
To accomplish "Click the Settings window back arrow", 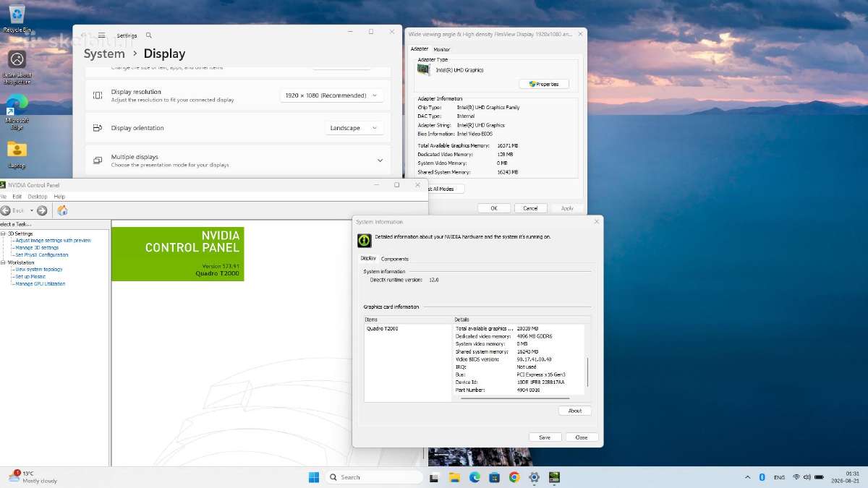I will click(x=84, y=35).
